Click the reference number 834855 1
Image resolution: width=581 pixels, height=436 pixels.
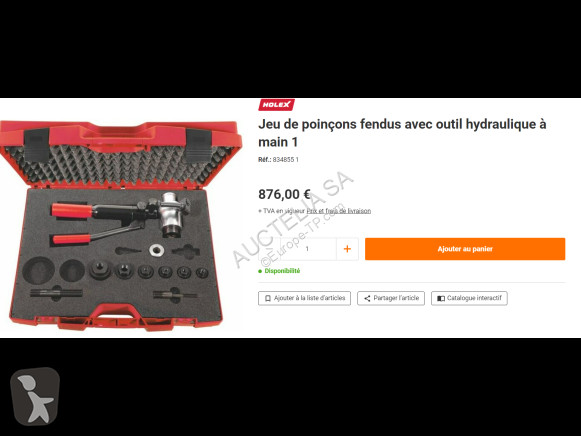286,160
